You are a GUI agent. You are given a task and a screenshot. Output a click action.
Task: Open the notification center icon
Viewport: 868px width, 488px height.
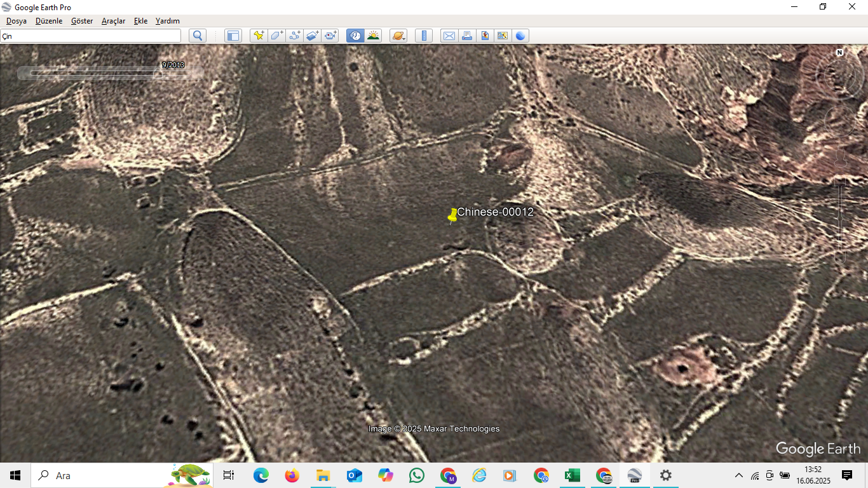[847, 475]
